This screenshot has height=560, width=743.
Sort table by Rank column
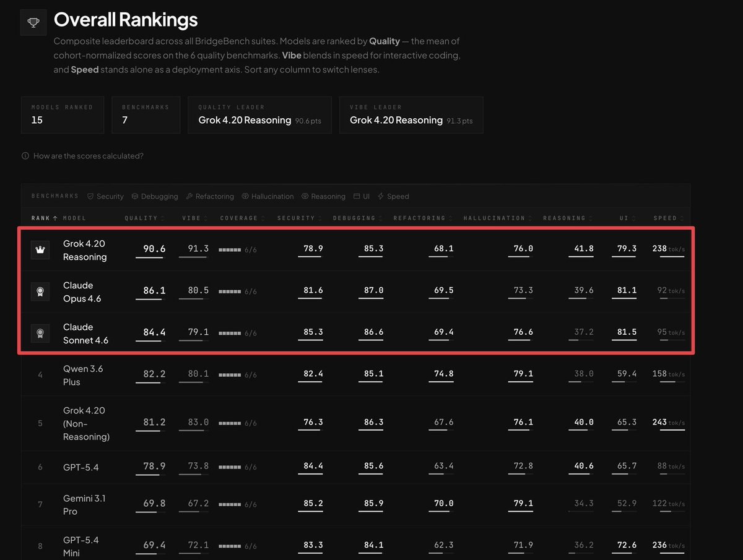tap(44, 218)
